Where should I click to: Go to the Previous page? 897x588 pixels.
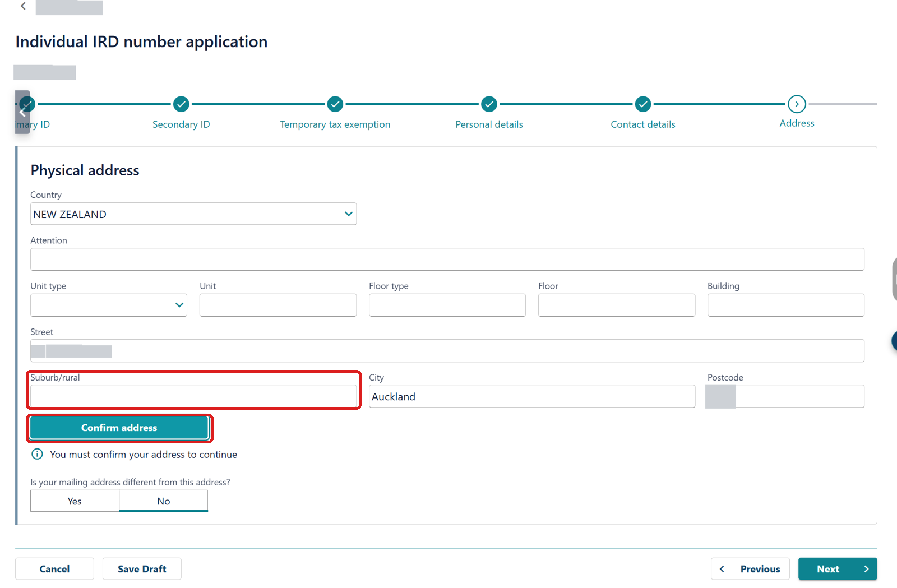click(750, 569)
